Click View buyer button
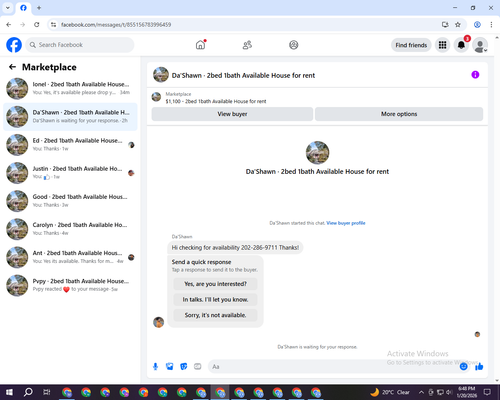The height and width of the screenshot is (400, 500). (x=232, y=114)
